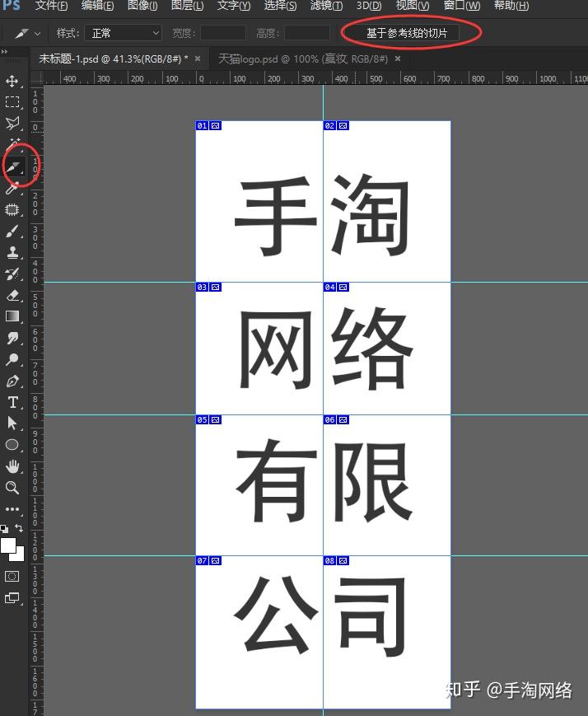588x716 pixels.
Task: Open the 文件(F) menu
Action: tap(52, 6)
